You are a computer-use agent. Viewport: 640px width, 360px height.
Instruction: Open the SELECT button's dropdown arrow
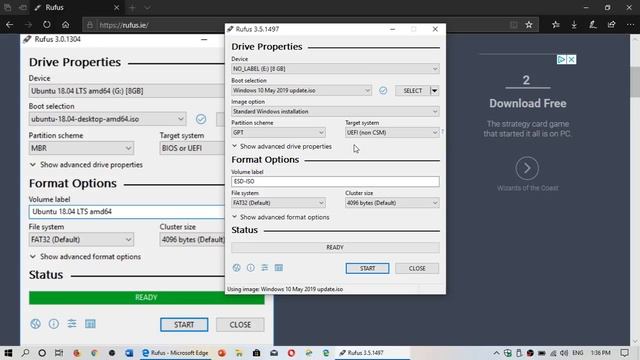click(435, 91)
